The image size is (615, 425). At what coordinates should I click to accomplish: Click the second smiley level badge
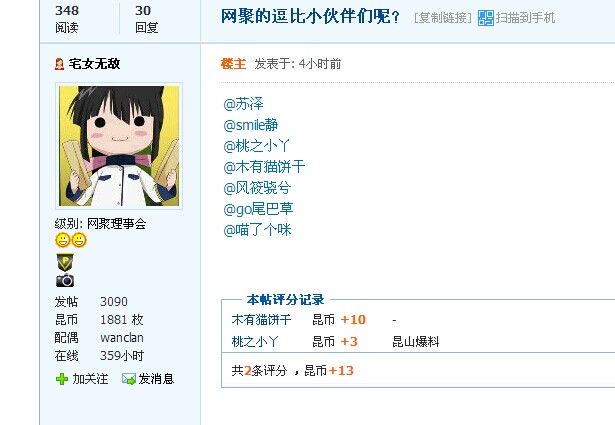pyautogui.click(x=79, y=240)
